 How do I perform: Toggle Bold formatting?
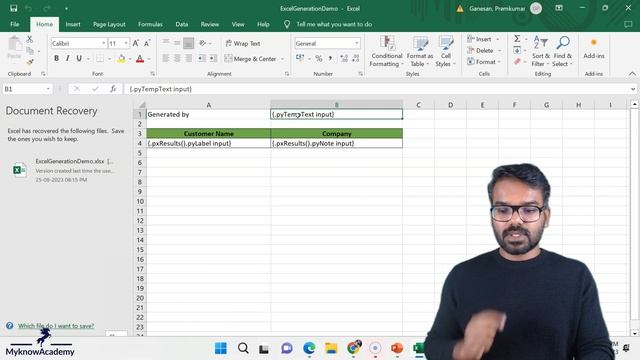tap(56, 58)
